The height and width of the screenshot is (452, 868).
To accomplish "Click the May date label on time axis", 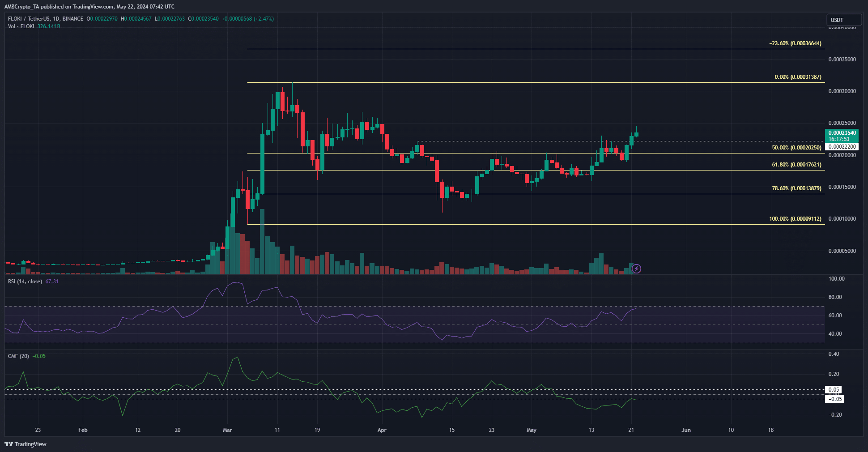I will point(532,430).
